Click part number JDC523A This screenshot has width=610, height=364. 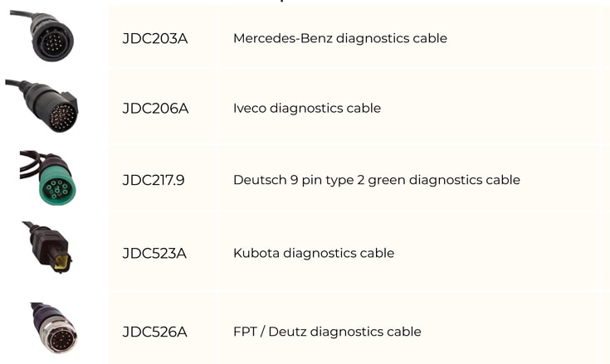click(x=154, y=253)
